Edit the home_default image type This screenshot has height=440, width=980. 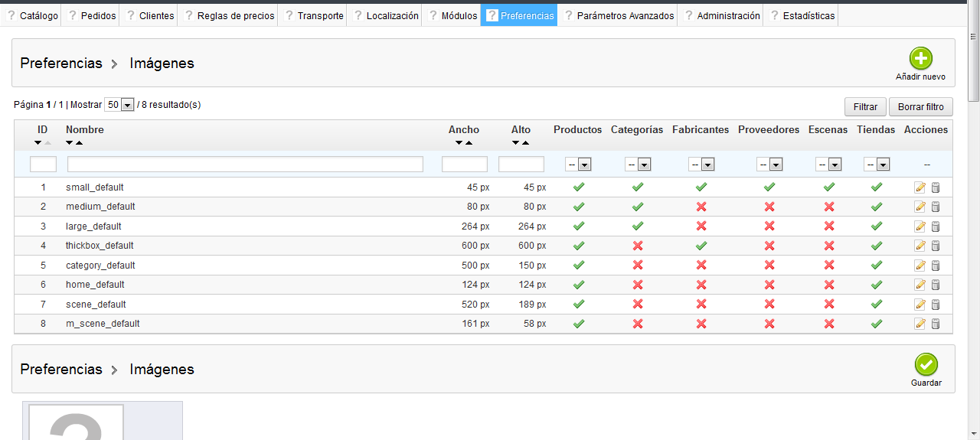pos(920,285)
